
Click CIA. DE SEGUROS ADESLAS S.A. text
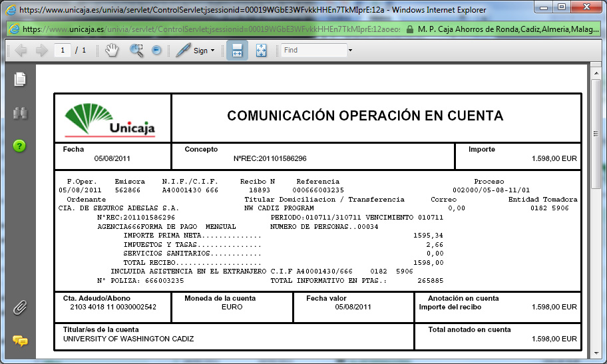[118, 208]
